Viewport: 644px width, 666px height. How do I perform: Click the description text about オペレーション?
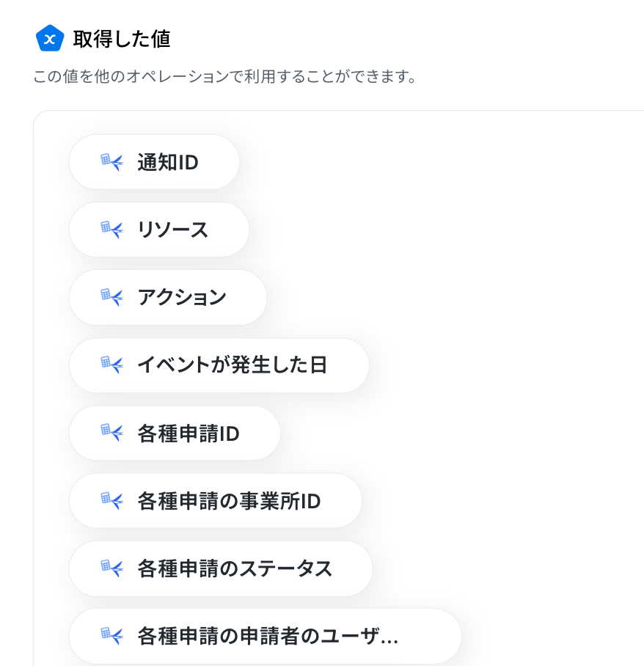tap(225, 76)
